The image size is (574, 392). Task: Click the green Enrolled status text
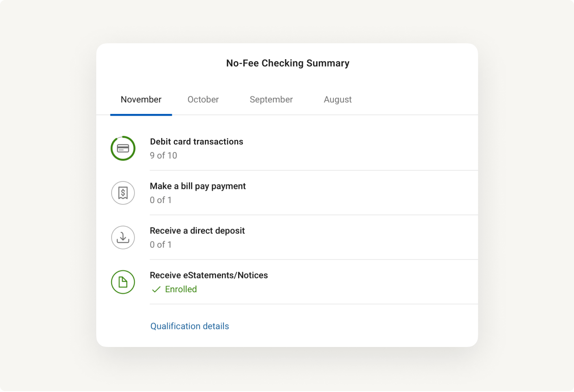point(181,289)
